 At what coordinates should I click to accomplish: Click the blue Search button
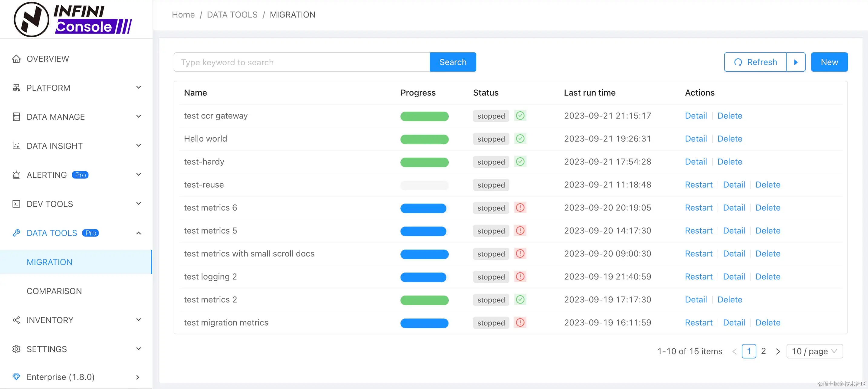pos(452,62)
